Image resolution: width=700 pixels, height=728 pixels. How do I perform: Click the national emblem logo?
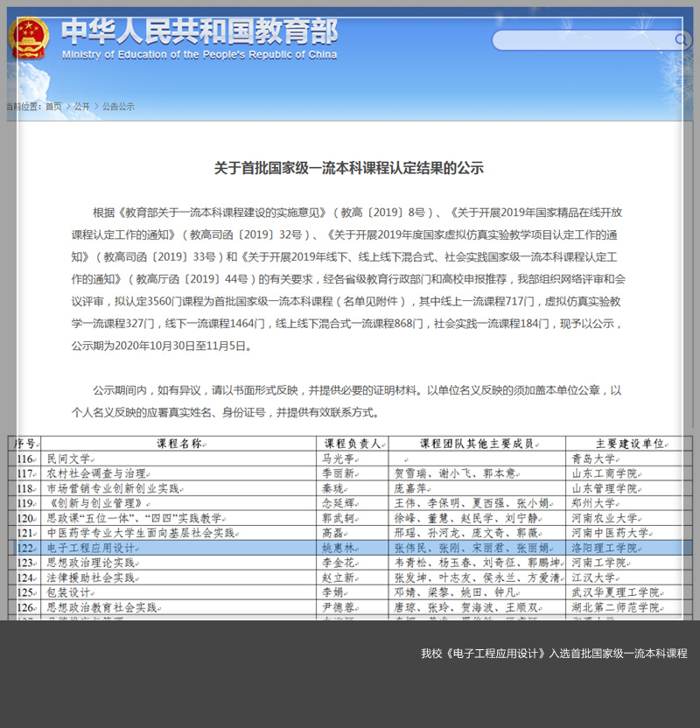coord(29,38)
